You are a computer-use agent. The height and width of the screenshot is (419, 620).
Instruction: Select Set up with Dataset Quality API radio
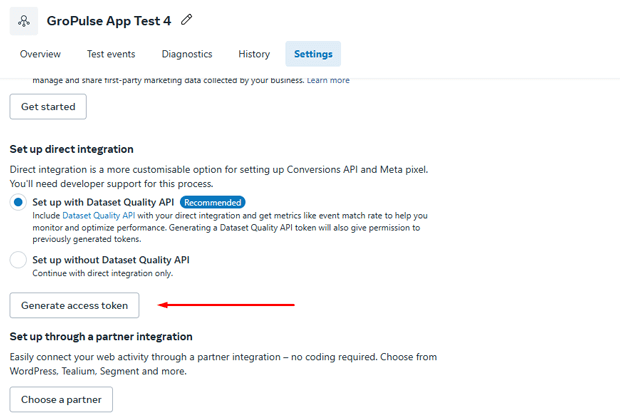coord(18,202)
